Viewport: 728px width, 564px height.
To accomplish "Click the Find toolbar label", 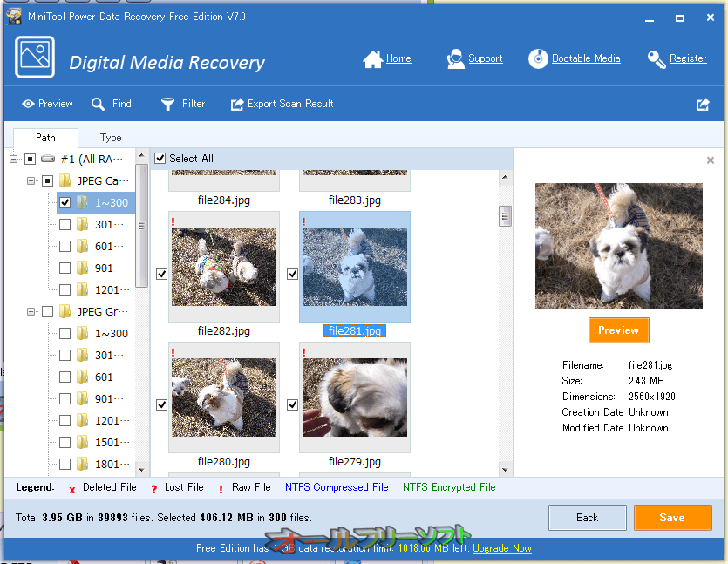I will coord(122,104).
